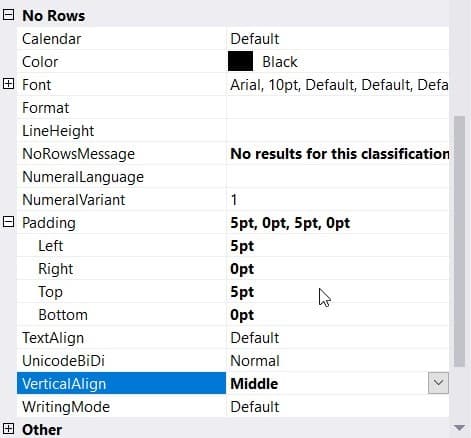Edit the NoRowsMessage value field
Image resolution: width=471 pixels, height=438 pixels.
coord(337,154)
